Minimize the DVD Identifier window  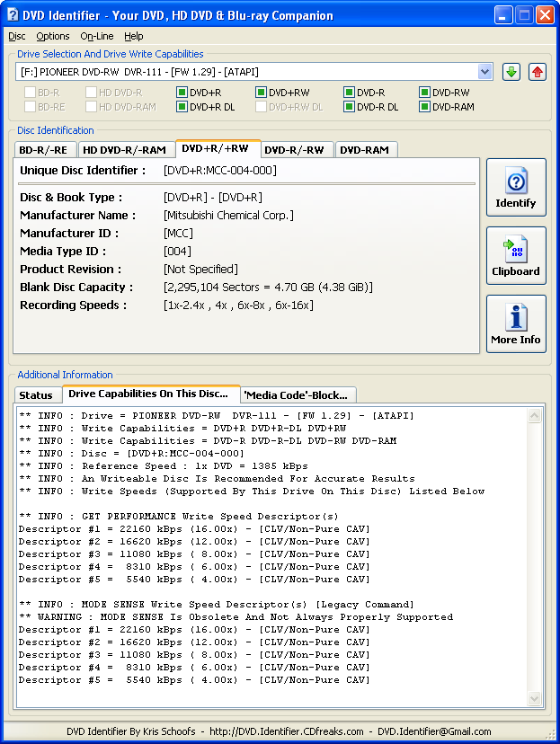[502, 15]
